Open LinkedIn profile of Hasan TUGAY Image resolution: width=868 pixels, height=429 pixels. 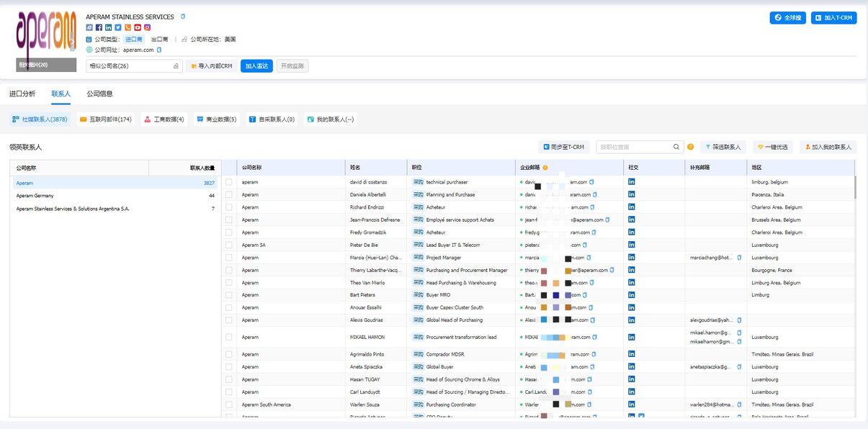[x=632, y=379]
